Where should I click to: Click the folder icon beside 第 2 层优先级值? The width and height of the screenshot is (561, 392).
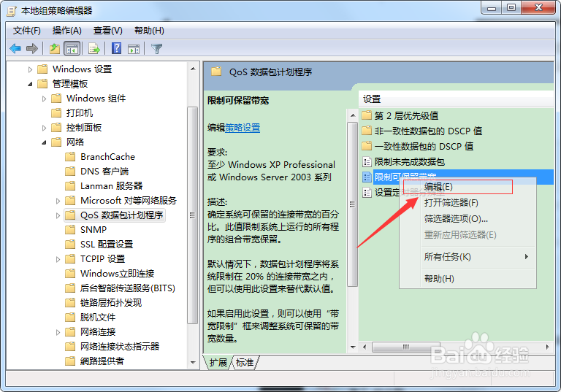(x=367, y=115)
